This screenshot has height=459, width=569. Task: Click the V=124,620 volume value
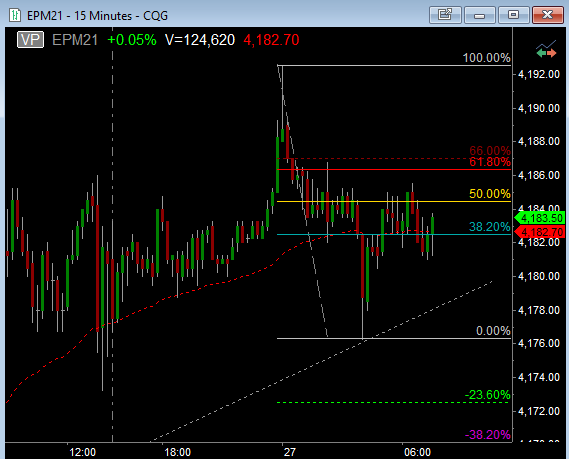pyautogui.click(x=200, y=40)
